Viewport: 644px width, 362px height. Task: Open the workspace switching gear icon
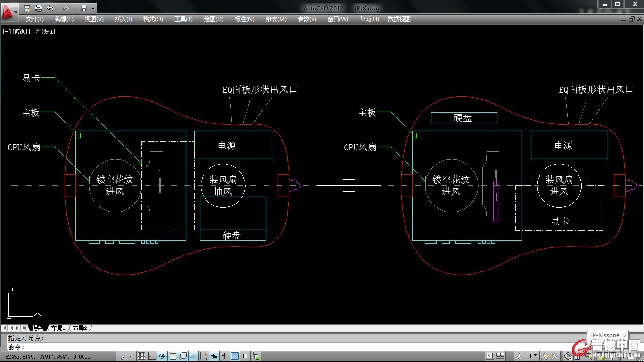(x=568, y=356)
